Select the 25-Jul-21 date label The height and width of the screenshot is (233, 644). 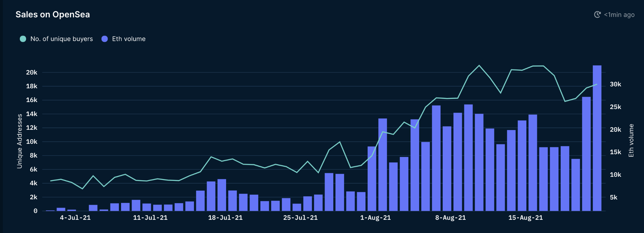[x=300, y=218]
